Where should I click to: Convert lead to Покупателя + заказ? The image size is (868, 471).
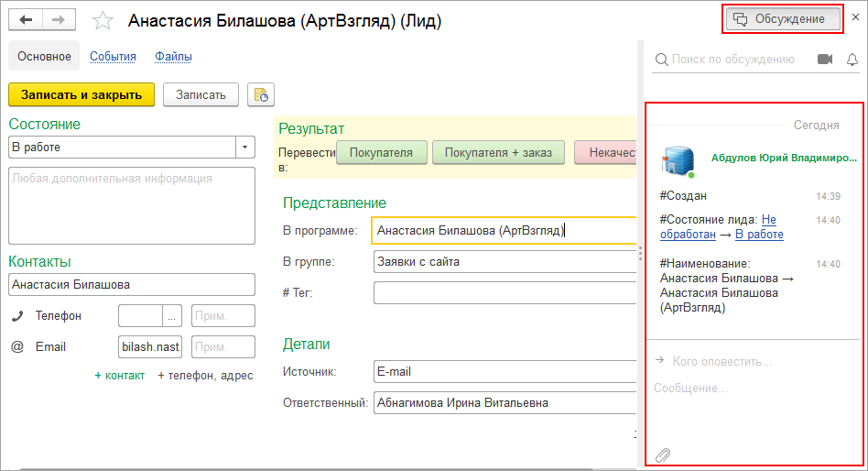tap(498, 152)
